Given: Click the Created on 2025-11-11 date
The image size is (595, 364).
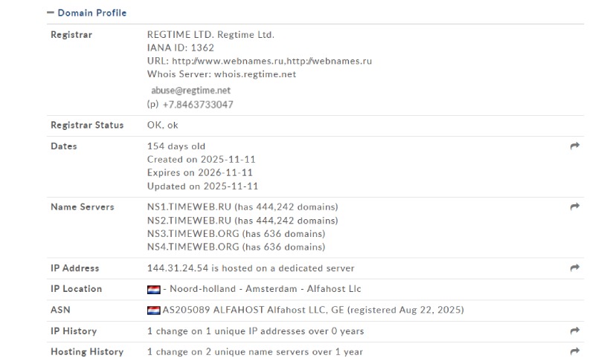Looking at the screenshot, I should point(202,160).
